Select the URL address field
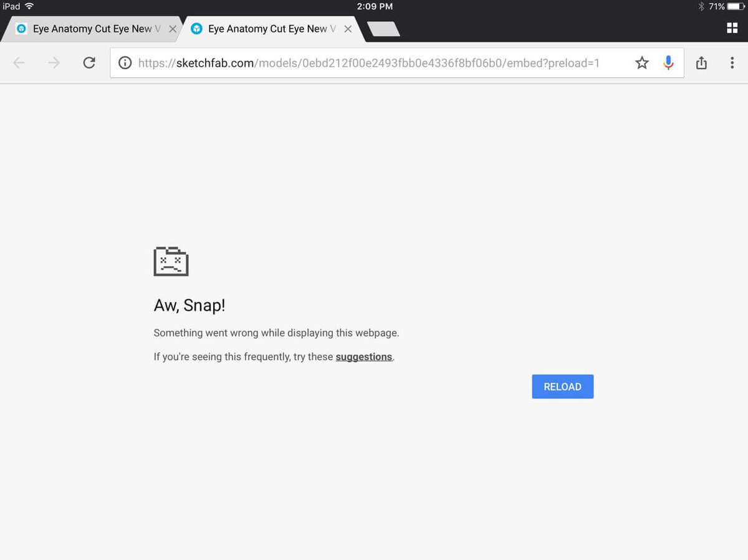The height and width of the screenshot is (560, 748). [374, 62]
